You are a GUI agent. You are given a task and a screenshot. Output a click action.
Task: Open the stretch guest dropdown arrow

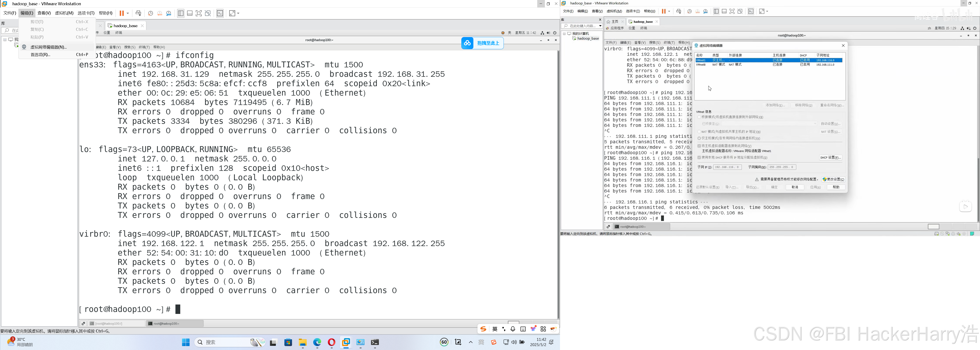[238, 13]
